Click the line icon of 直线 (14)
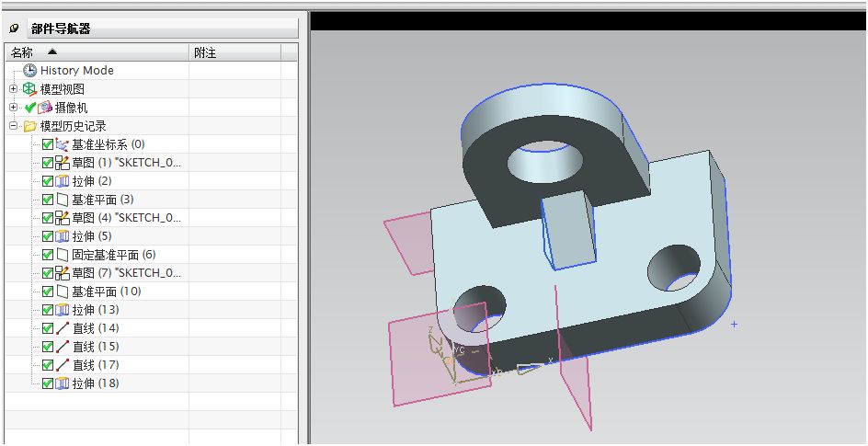The image size is (868, 446). [62, 328]
